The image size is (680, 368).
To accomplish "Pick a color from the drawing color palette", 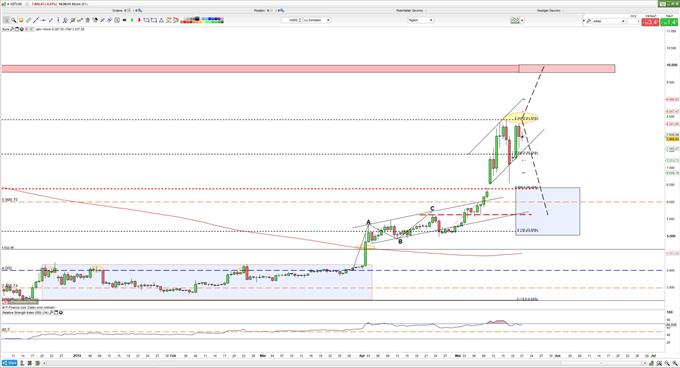I will click(202, 20).
